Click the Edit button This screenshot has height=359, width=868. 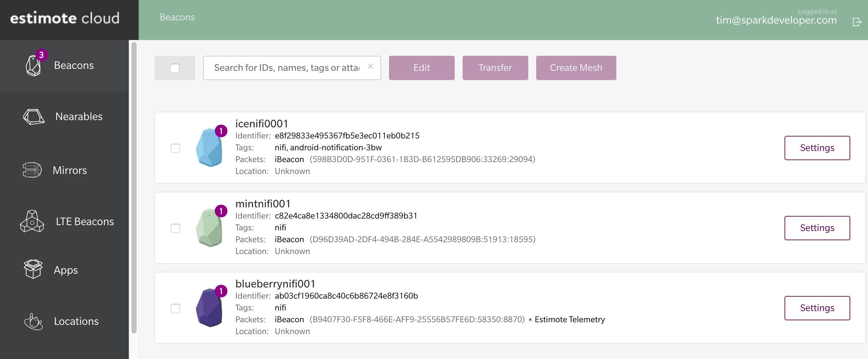(x=422, y=68)
